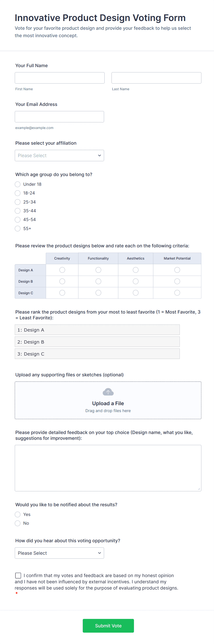Viewport: 214px width, 644px height.
Task: Click the Last Name text box
Action: [156, 78]
